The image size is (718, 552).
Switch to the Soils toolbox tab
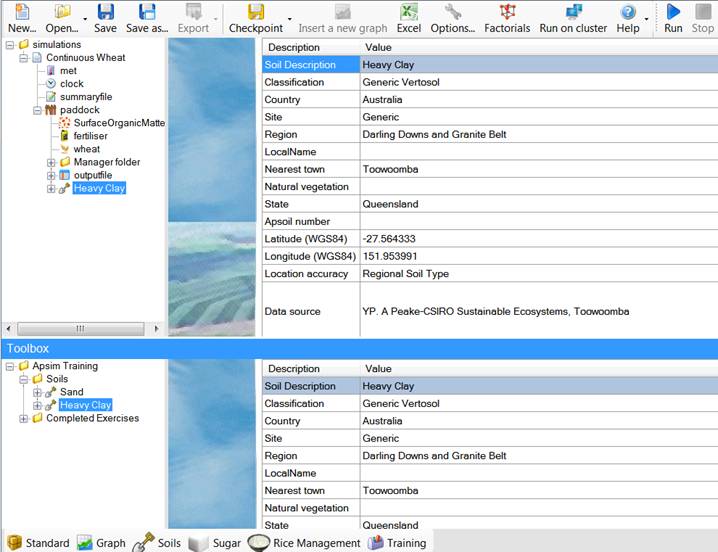tap(158, 543)
